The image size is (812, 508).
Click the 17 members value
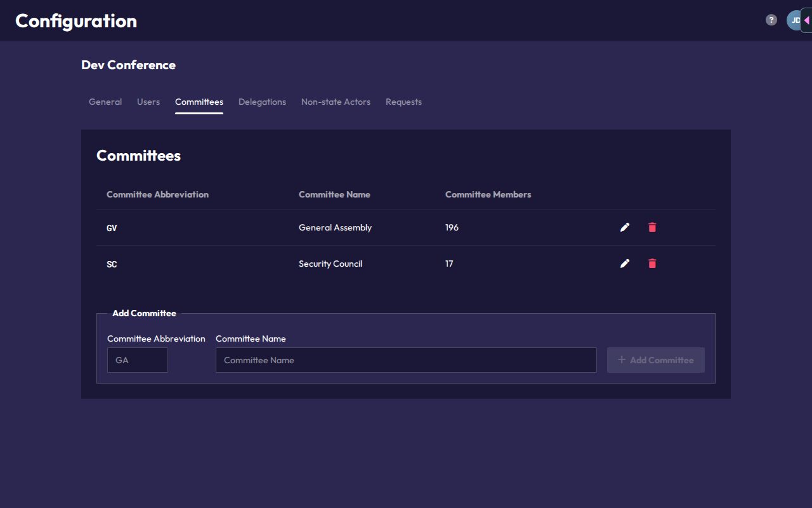[449, 264]
